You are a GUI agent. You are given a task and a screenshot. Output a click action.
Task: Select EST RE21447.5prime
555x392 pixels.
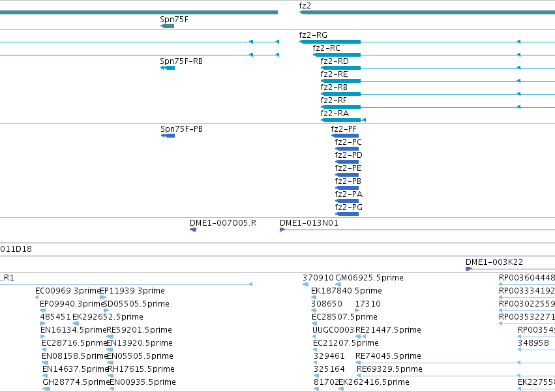[388, 330]
